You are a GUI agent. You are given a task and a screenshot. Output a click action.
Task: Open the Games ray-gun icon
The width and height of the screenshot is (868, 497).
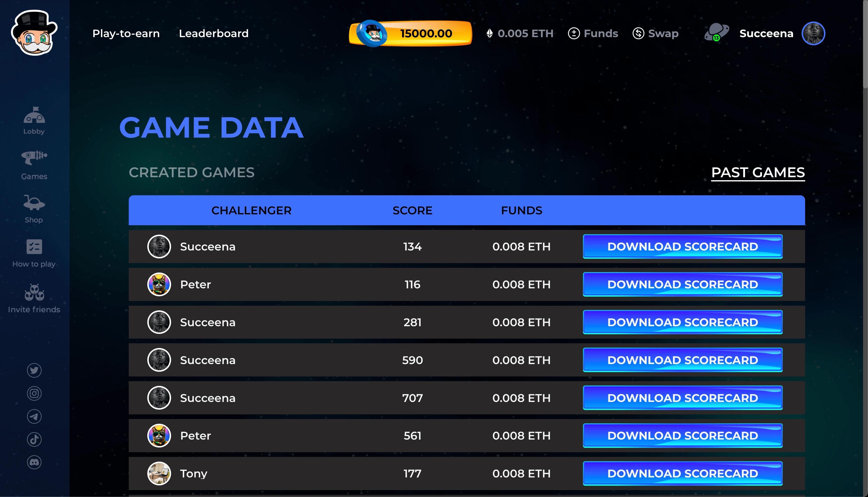pos(34,157)
